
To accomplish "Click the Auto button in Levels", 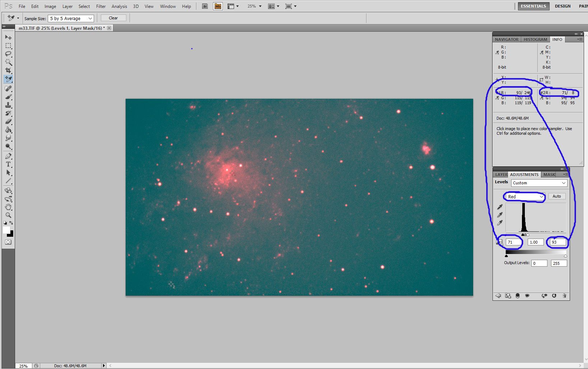I will (557, 196).
